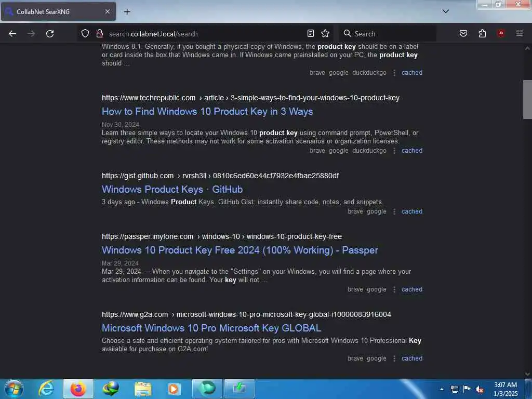Image resolution: width=532 pixels, height=399 pixels.
Task: Open the uBlock Origin extension icon
Action: pyautogui.click(x=501, y=33)
